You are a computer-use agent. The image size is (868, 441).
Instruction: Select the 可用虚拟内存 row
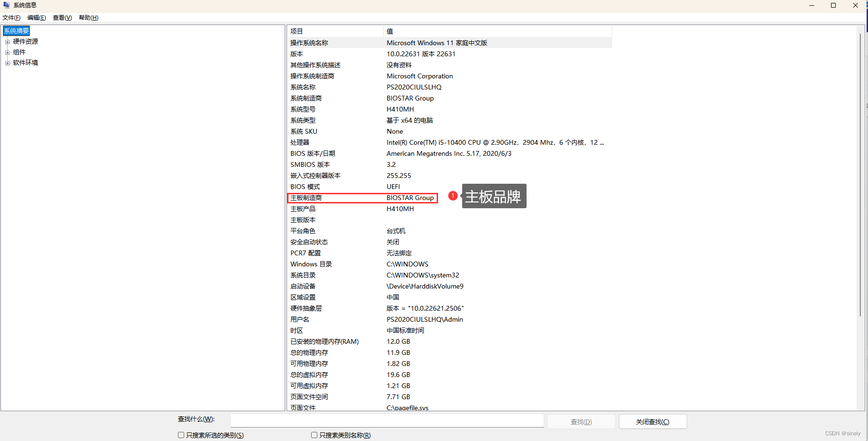pyautogui.click(x=450, y=386)
